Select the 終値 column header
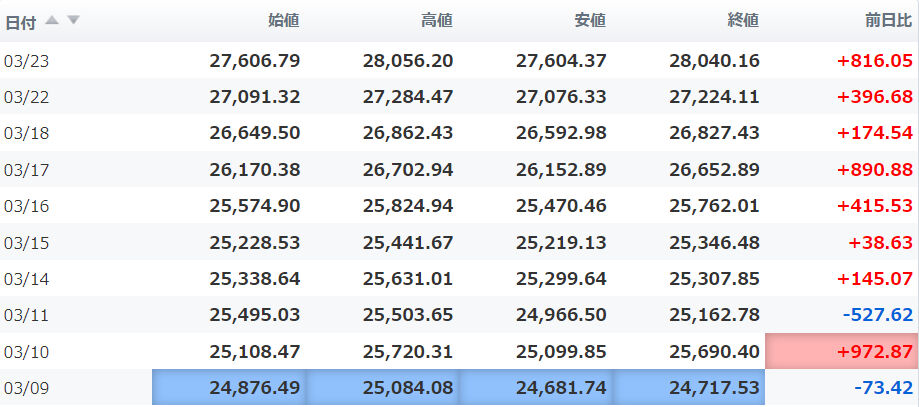The image size is (919, 407). (x=743, y=21)
